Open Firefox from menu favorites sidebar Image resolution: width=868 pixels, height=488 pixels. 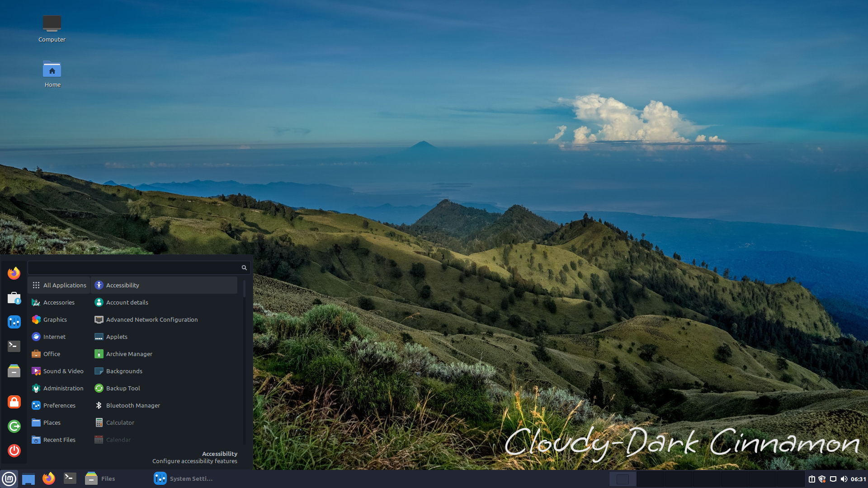[x=14, y=273]
